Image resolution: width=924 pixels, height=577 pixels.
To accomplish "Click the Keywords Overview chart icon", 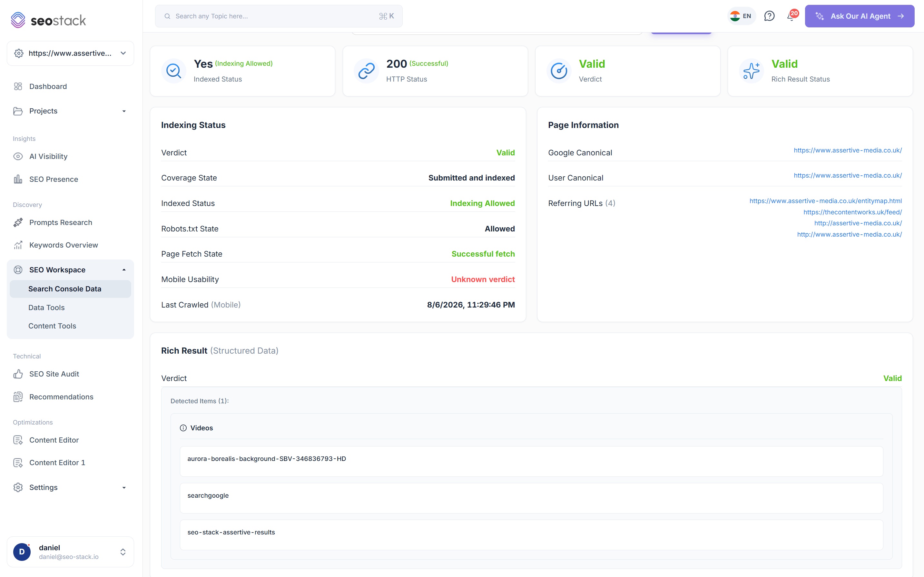I will (x=18, y=245).
